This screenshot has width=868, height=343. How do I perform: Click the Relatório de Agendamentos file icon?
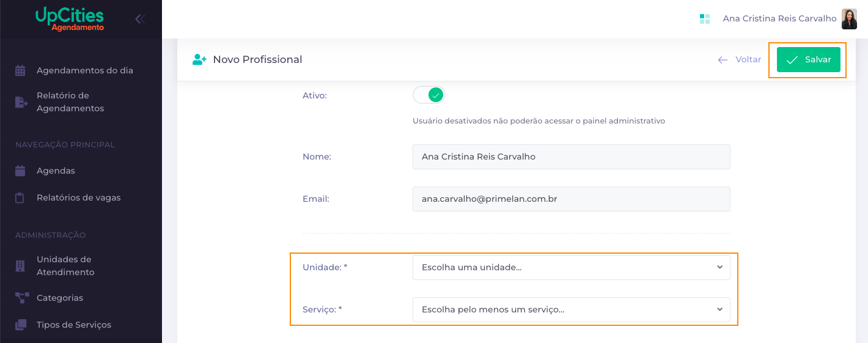21,102
